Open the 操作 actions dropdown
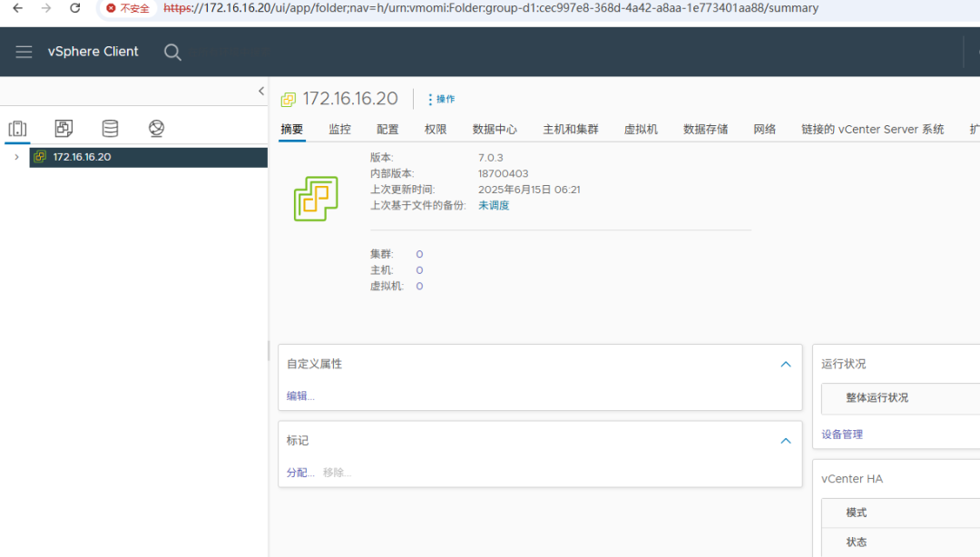The image size is (980, 557). [441, 100]
